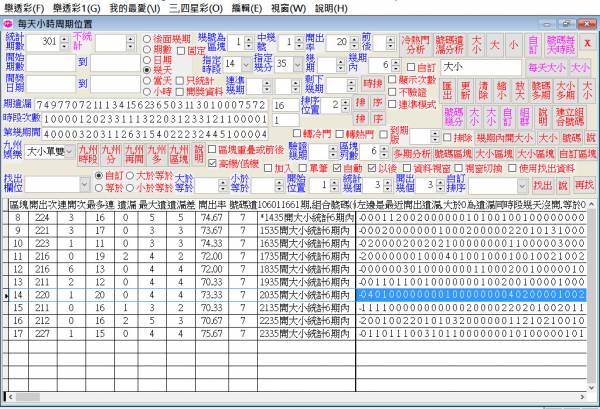Image resolution: width=600 pixels, height=409 pixels.
Task: Open the 大小單雙 dropdown
Action: [68, 151]
